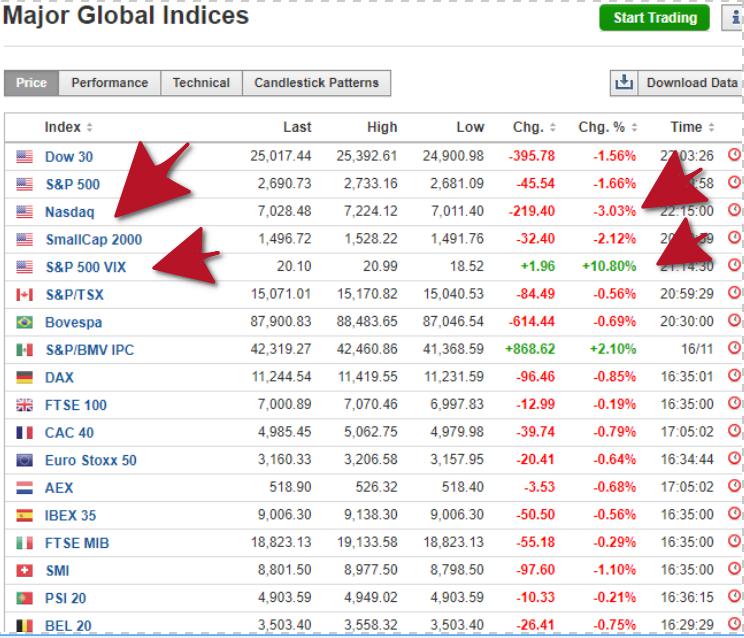Click the +10.80% change for S&P 500 VIX
Image resolution: width=744 pixels, height=638 pixels.
[x=609, y=266]
